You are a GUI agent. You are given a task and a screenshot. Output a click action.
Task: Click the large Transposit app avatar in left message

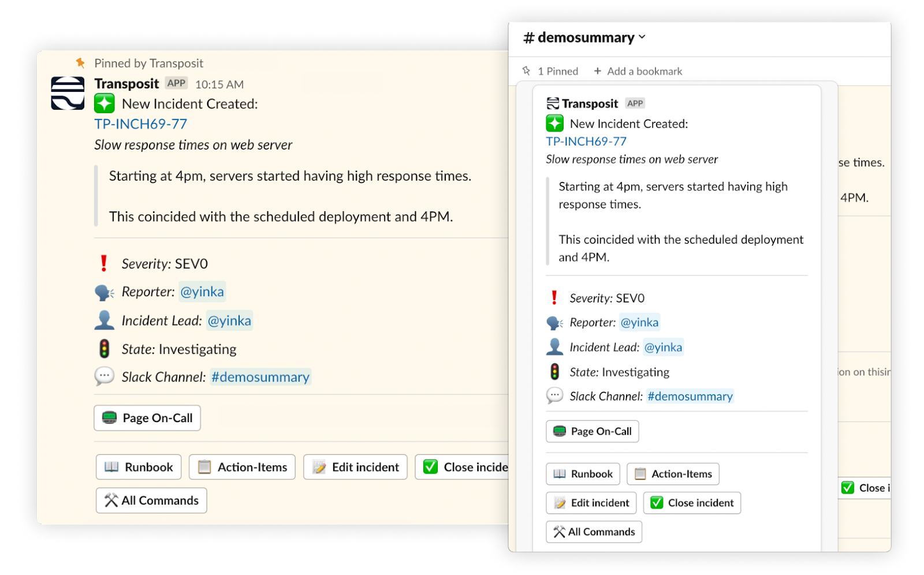[68, 93]
